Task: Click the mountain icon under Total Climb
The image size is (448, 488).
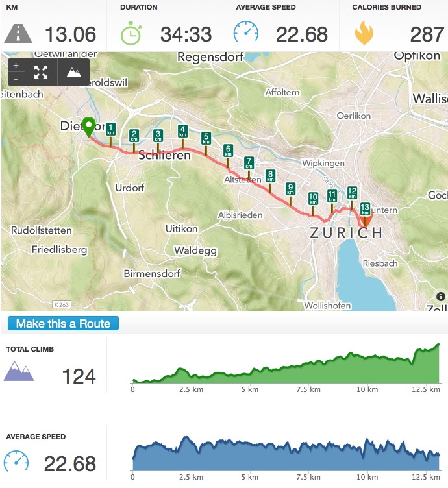Action: click(x=18, y=373)
